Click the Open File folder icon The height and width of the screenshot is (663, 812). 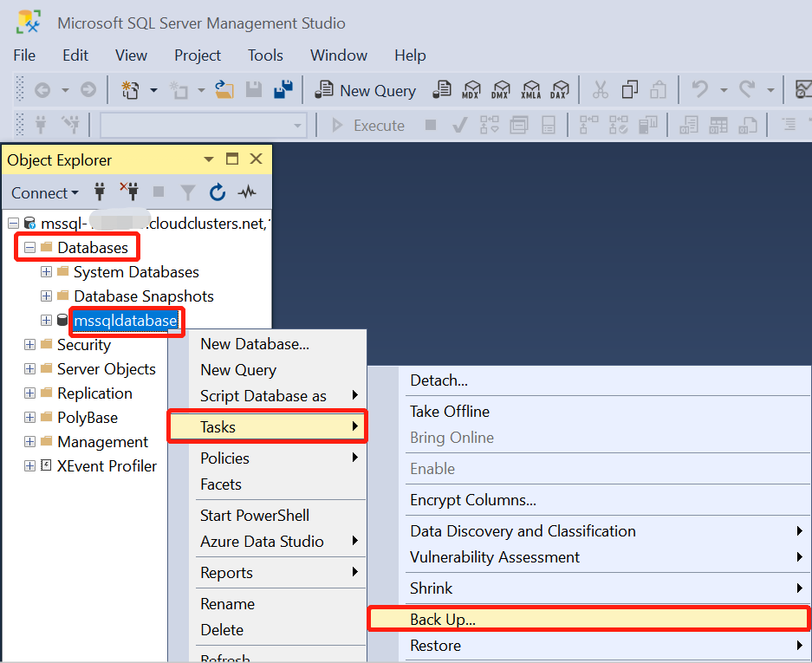coord(224,90)
